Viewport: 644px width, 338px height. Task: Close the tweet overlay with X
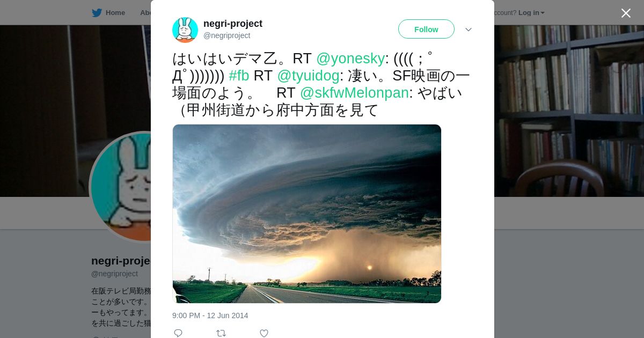626,13
